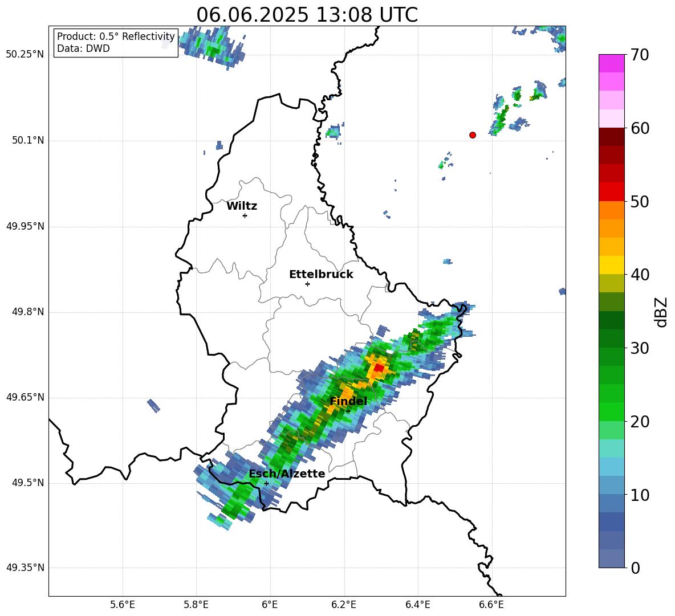Click the colorbar tick label 0
Image resolution: width=675 pixels, height=616 pixels.
click(635, 568)
